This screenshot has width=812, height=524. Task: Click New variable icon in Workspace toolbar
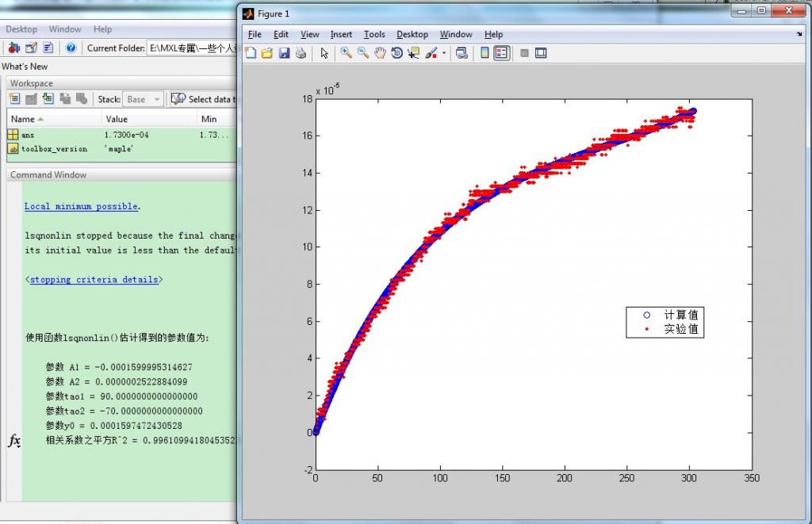(14, 99)
